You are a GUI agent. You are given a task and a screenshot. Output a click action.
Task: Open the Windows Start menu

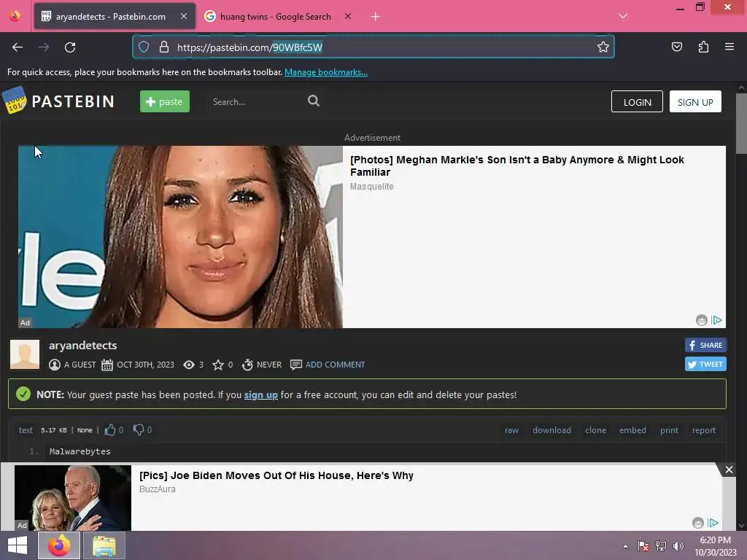pyautogui.click(x=18, y=545)
